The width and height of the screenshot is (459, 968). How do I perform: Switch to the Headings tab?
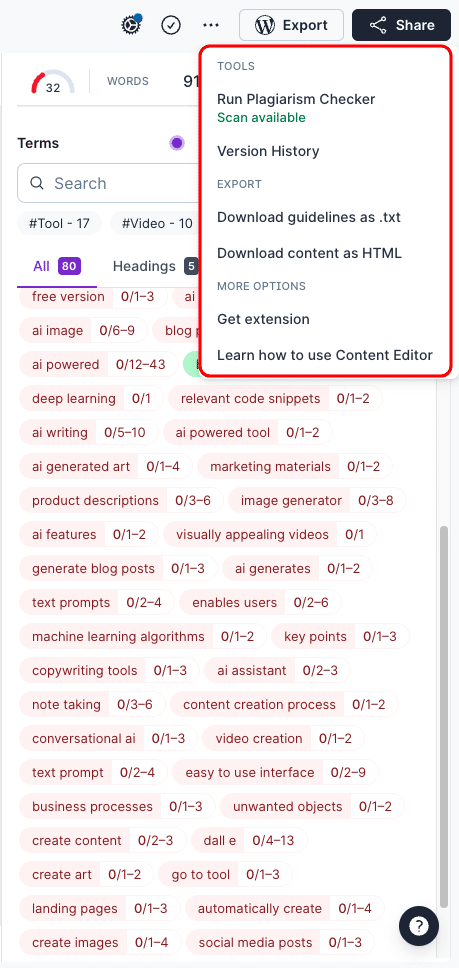point(144,266)
